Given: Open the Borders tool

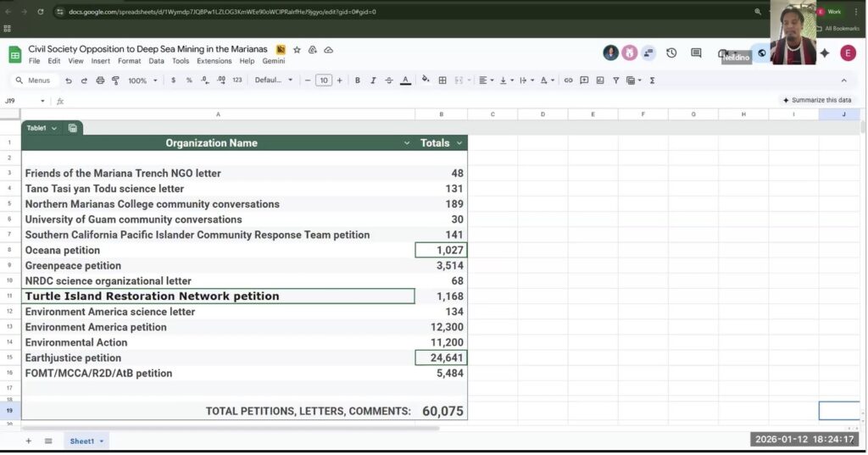Looking at the screenshot, I should point(441,80).
